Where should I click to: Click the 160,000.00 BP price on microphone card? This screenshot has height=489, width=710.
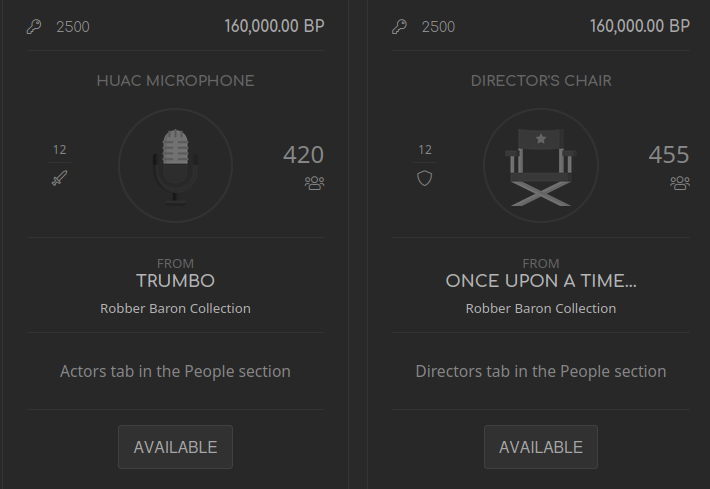click(274, 26)
